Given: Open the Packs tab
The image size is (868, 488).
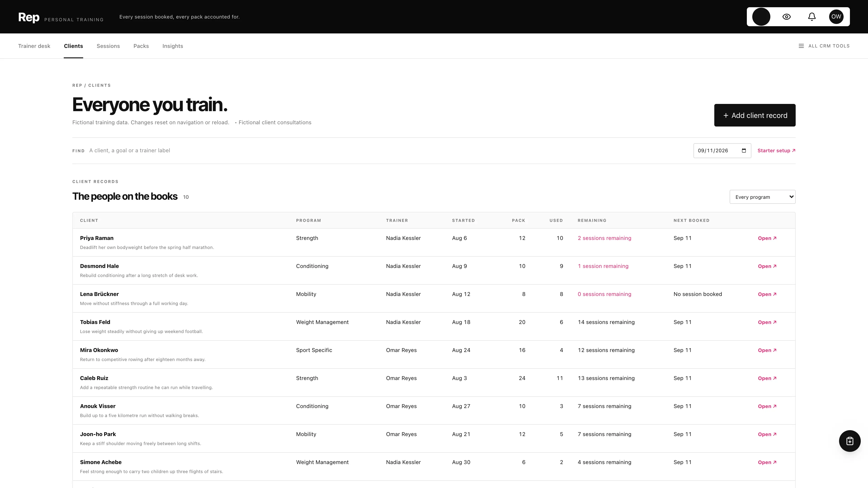Looking at the screenshot, I should pos(141,46).
